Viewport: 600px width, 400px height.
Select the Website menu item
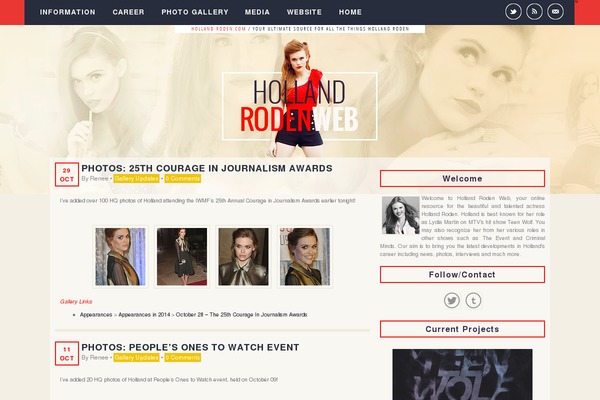tap(304, 12)
